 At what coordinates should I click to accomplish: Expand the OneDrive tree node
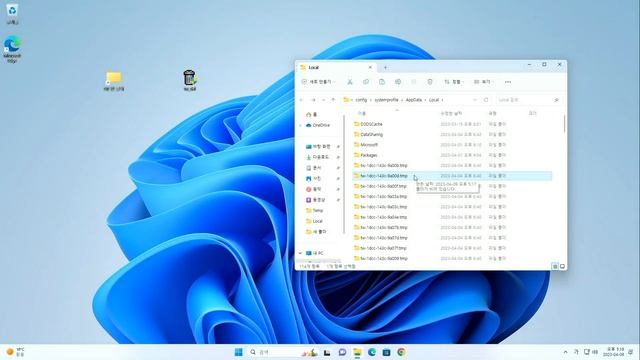pos(301,125)
